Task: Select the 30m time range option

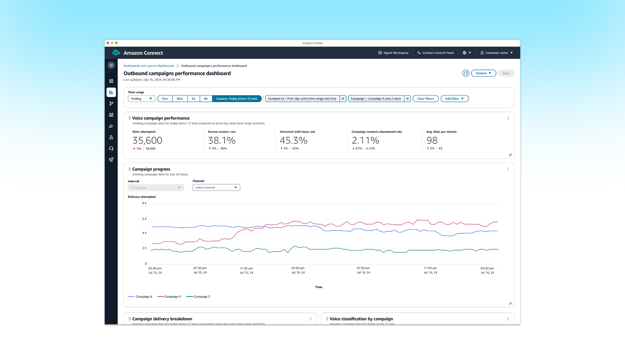Action: coord(180,98)
